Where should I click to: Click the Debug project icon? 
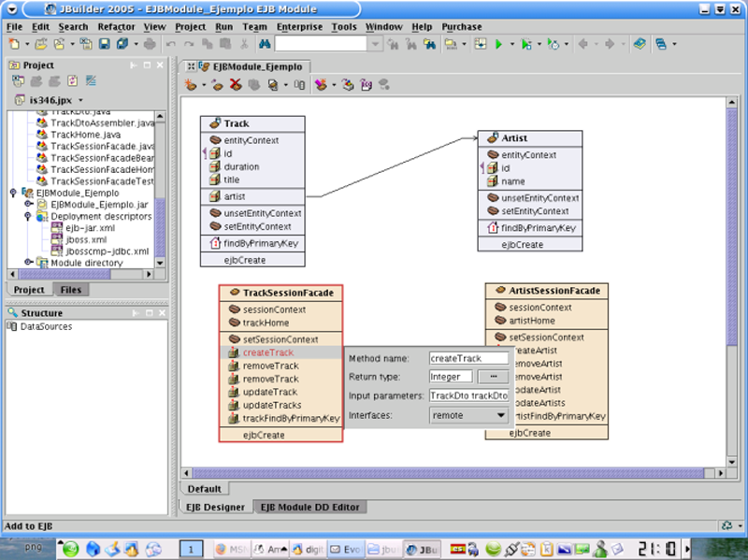point(527,44)
